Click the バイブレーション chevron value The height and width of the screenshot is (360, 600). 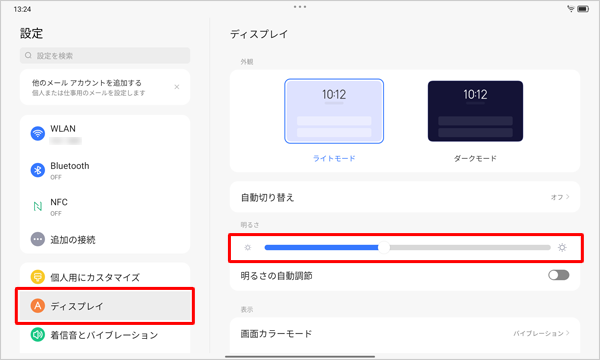pos(541,334)
